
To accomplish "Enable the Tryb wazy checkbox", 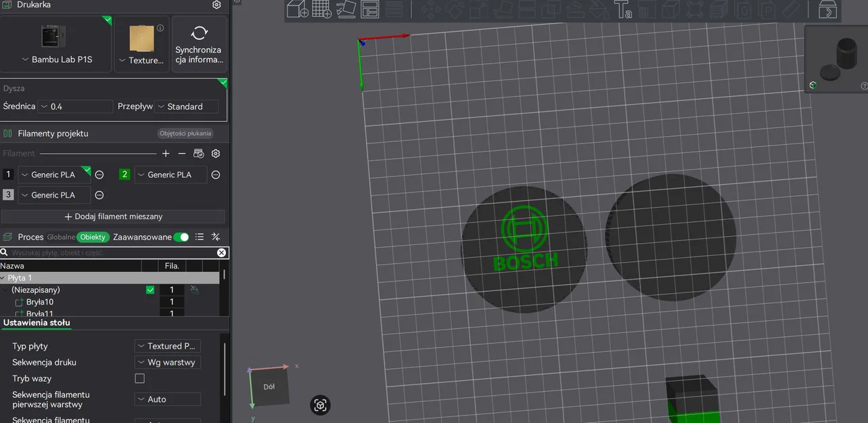I will coord(140,378).
